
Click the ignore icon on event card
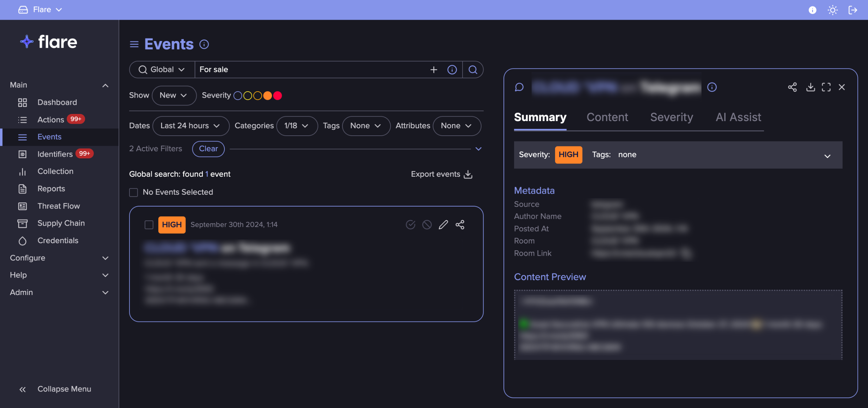coord(427,225)
